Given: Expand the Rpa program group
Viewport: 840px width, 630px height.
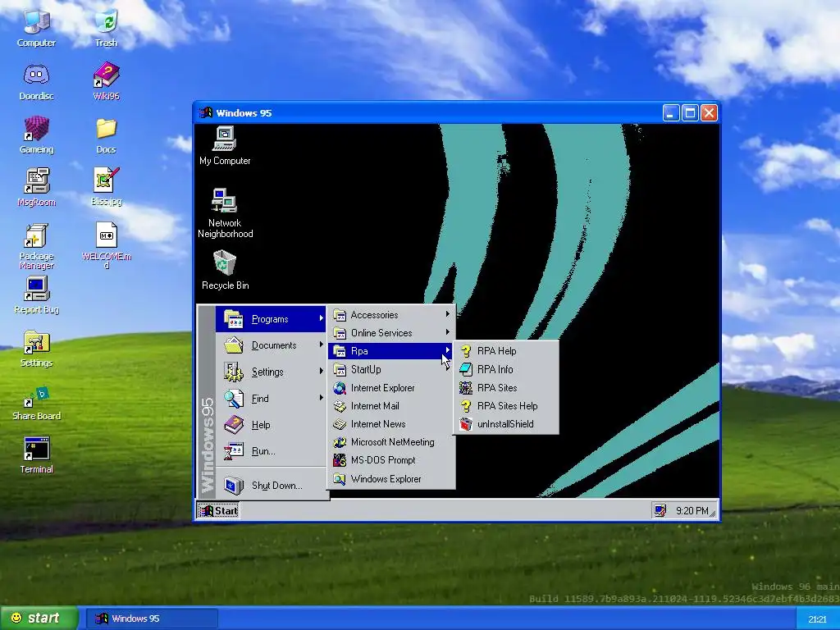Looking at the screenshot, I should (x=391, y=351).
